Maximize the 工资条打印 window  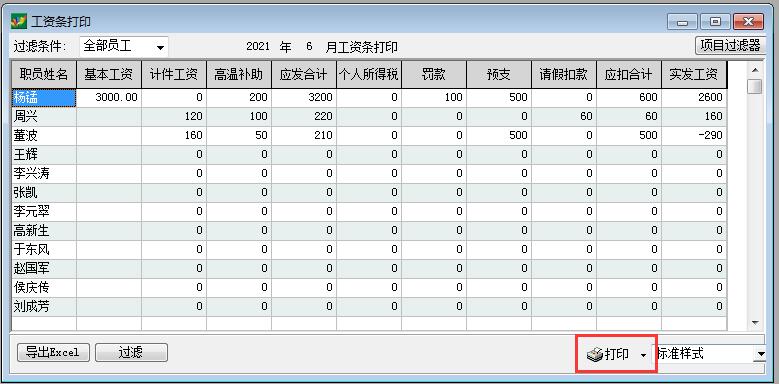[715, 22]
